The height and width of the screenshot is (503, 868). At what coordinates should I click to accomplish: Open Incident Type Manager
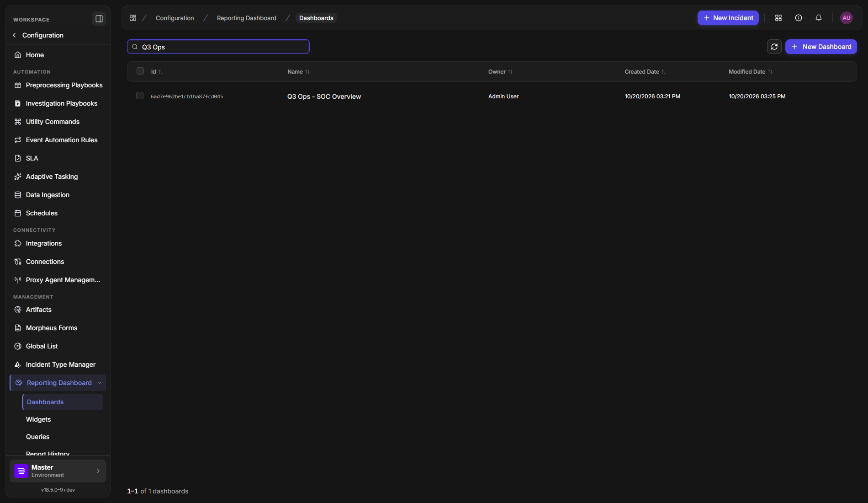point(58,364)
